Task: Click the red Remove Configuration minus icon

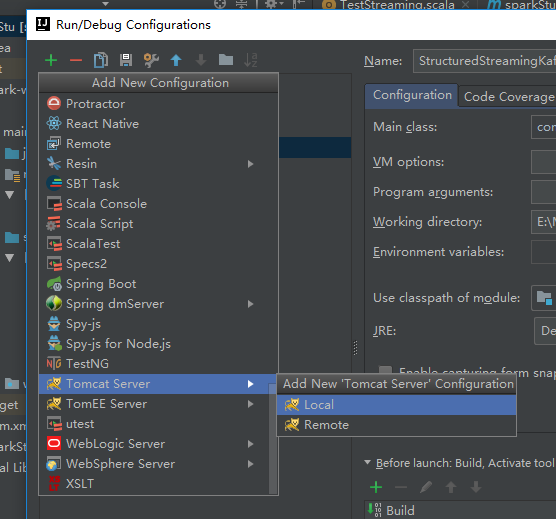Action: click(x=76, y=60)
